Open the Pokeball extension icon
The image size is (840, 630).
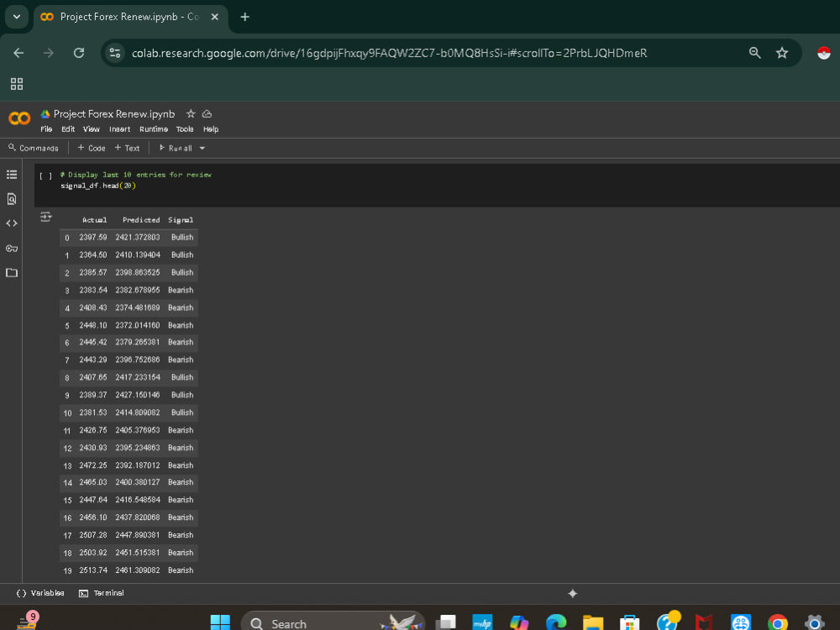point(824,52)
